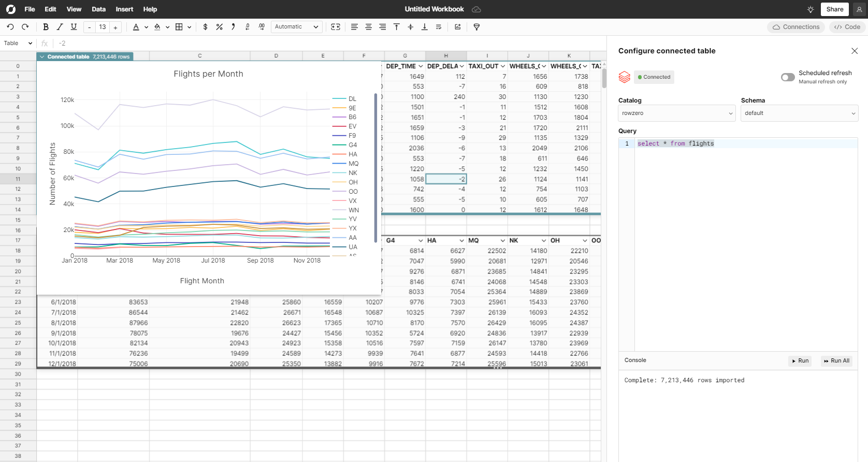Open the fill color picker
This screenshot has height=462, width=868.
tap(157, 27)
